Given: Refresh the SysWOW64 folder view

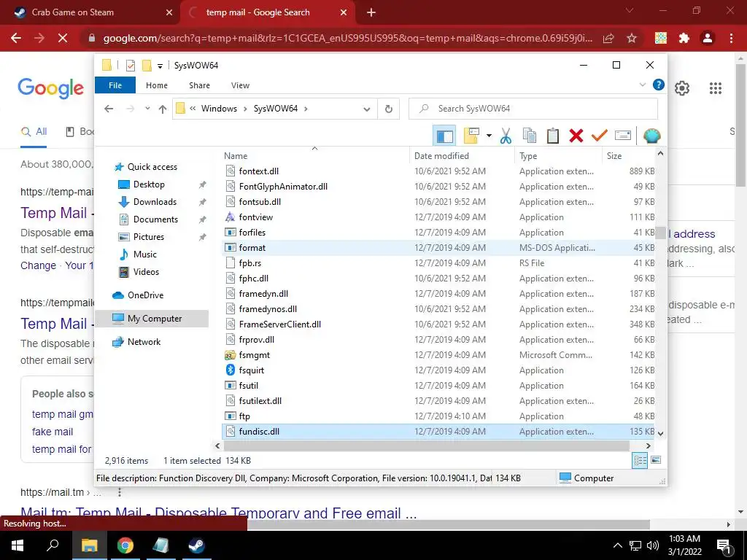Looking at the screenshot, I should click(389, 109).
